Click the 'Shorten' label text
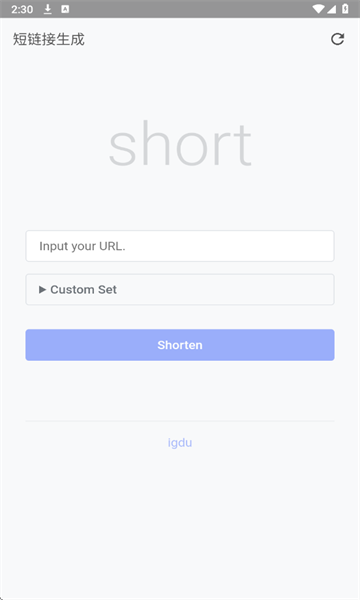 pos(180,345)
